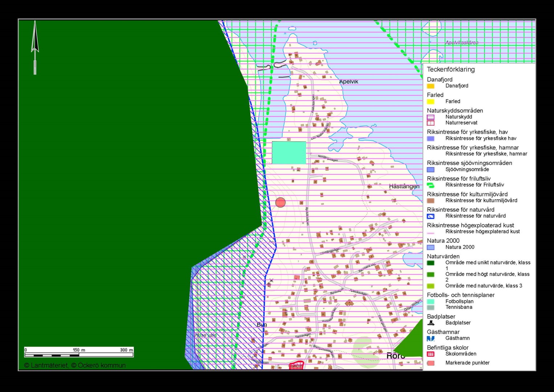Click the Badplatser legend icon

[x=431, y=323]
